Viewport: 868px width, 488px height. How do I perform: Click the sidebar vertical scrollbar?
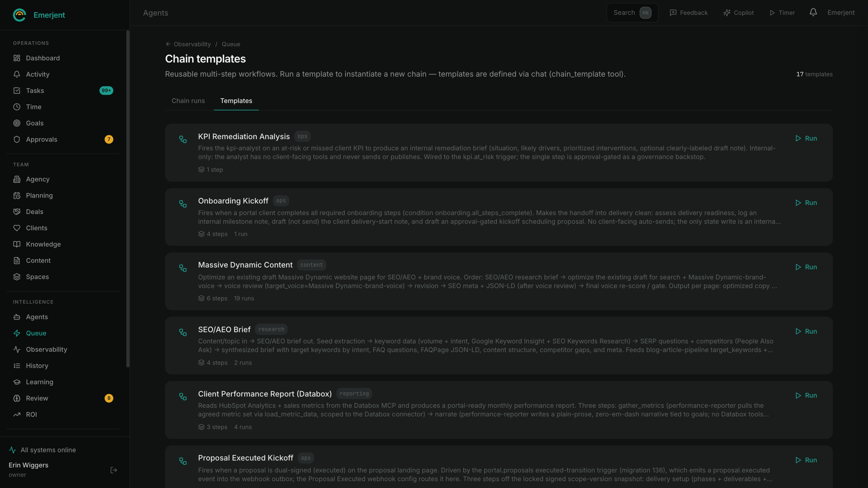point(128,199)
